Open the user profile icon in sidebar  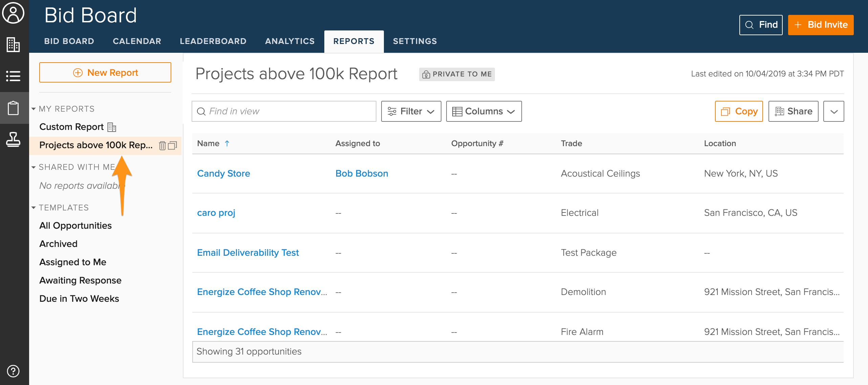13,13
